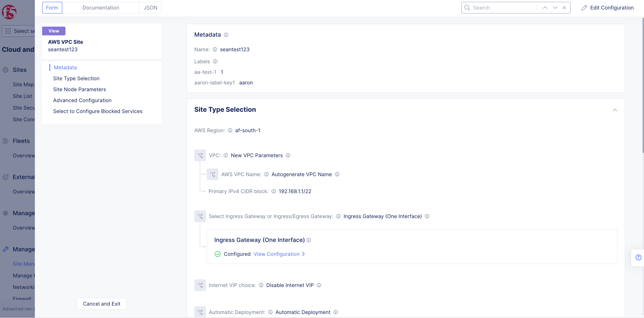This screenshot has height=318, width=644.
Task: Click the Cancel and Exit button
Action: click(101, 304)
